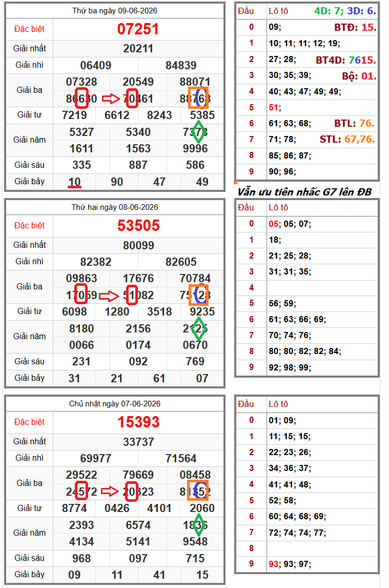This screenshot has height=588, width=389.
Task: Click fifth prize number 9996
Action: 195,148
